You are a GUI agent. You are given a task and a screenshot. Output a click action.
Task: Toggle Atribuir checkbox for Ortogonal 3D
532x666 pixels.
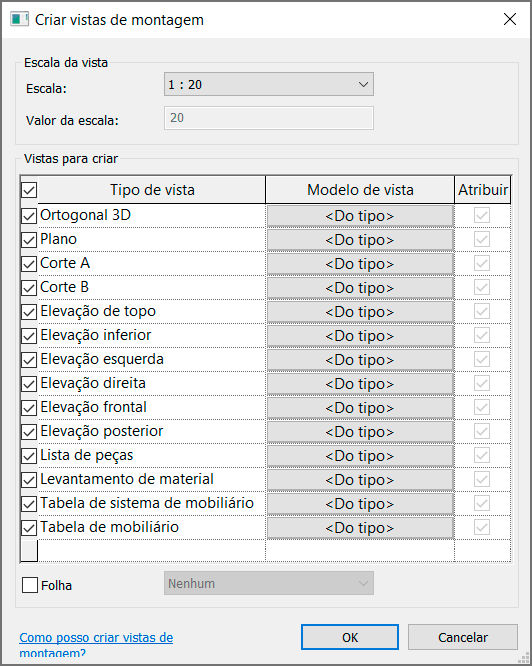coord(482,215)
